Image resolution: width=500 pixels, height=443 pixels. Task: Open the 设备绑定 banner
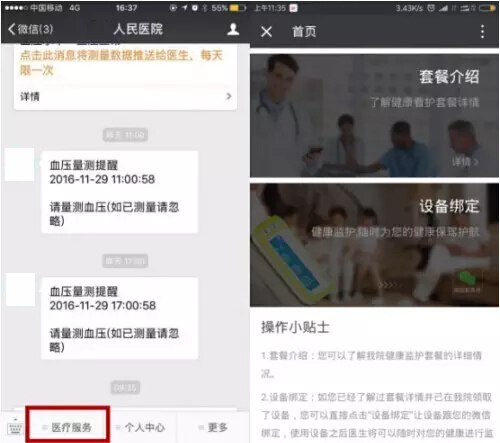click(374, 245)
